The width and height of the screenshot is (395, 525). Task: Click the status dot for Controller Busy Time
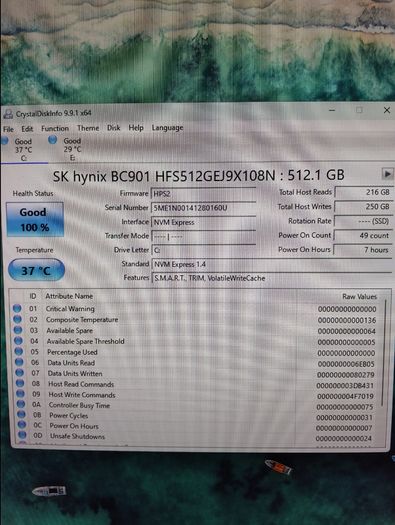21,404
